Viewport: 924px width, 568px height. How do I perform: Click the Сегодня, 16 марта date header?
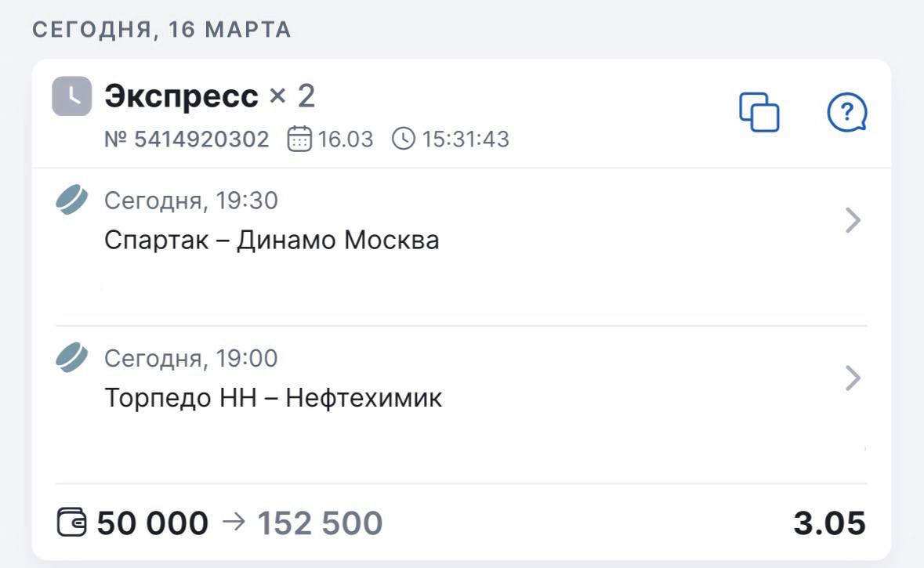tap(161, 30)
